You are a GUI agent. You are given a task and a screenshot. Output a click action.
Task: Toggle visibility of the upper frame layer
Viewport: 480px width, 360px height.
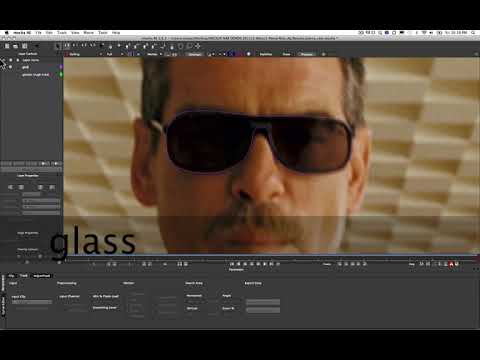pyautogui.click(x=11, y=60)
